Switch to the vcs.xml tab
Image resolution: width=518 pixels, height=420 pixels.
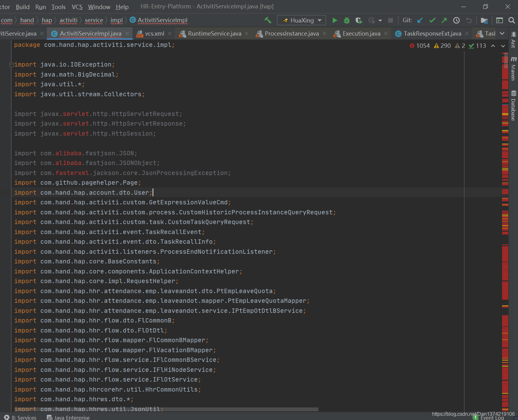coord(154,34)
